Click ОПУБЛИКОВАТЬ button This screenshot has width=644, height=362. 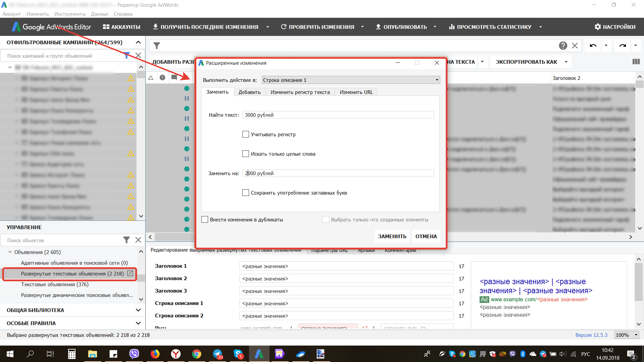[401, 27]
